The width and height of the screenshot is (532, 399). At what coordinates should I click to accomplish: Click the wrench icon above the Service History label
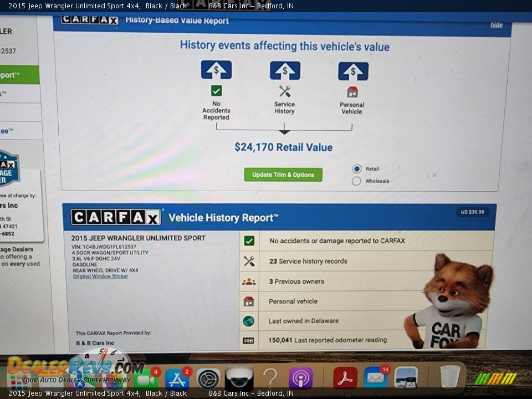[285, 91]
